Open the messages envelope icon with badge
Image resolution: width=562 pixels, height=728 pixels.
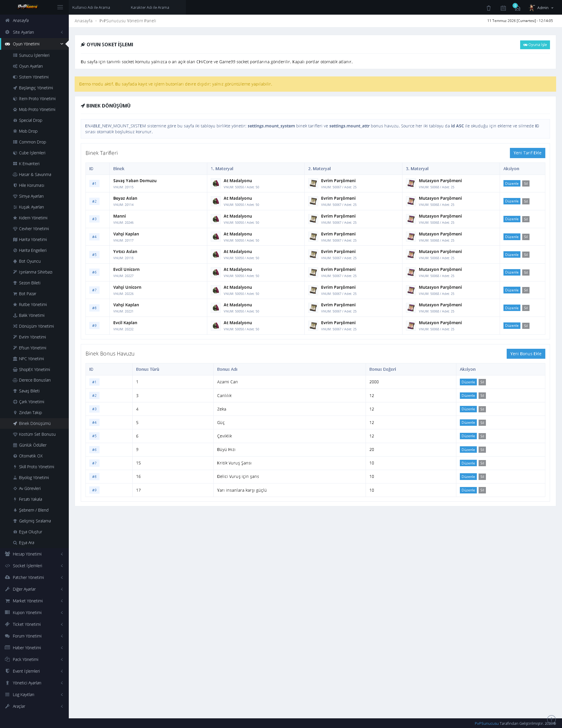(517, 7)
